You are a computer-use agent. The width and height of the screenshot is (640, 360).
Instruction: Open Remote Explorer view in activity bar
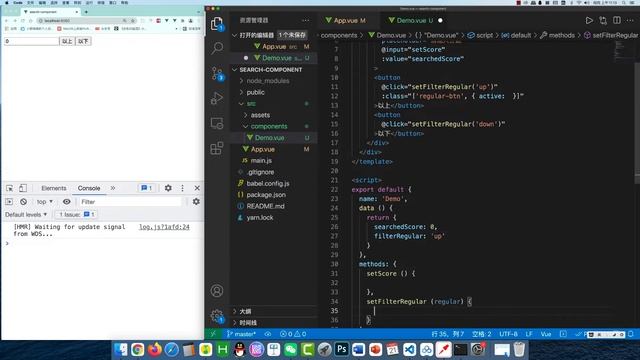click(x=217, y=123)
